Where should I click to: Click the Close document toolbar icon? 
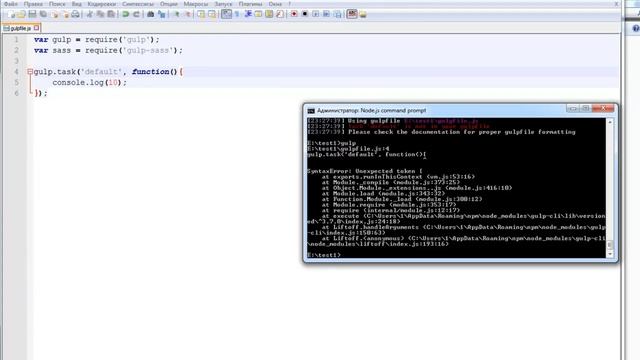pyautogui.click(x=54, y=14)
